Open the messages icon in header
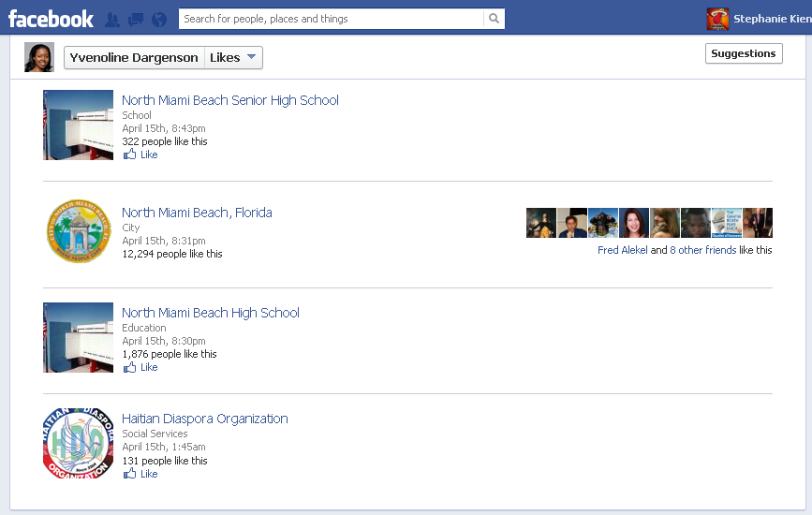The image size is (812, 515). [x=136, y=19]
